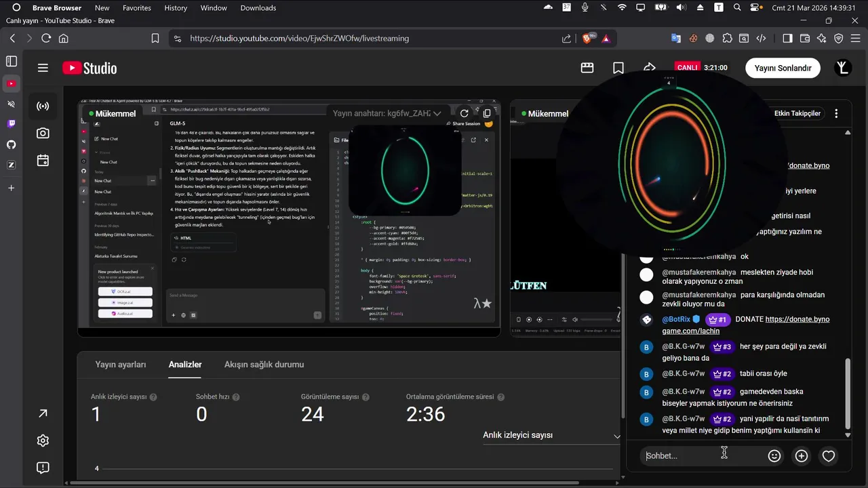Click the browser address bar URL
Image resolution: width=868 pixels, height=488 pixels.
[x=299, y=39]
